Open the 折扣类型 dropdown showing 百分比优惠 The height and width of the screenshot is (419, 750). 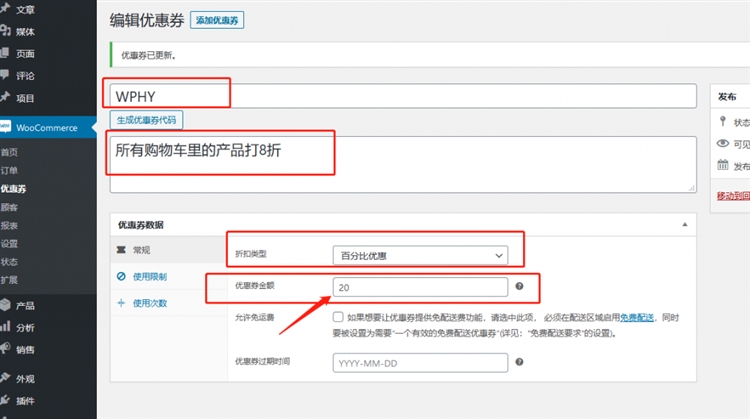tap(420, 255)
